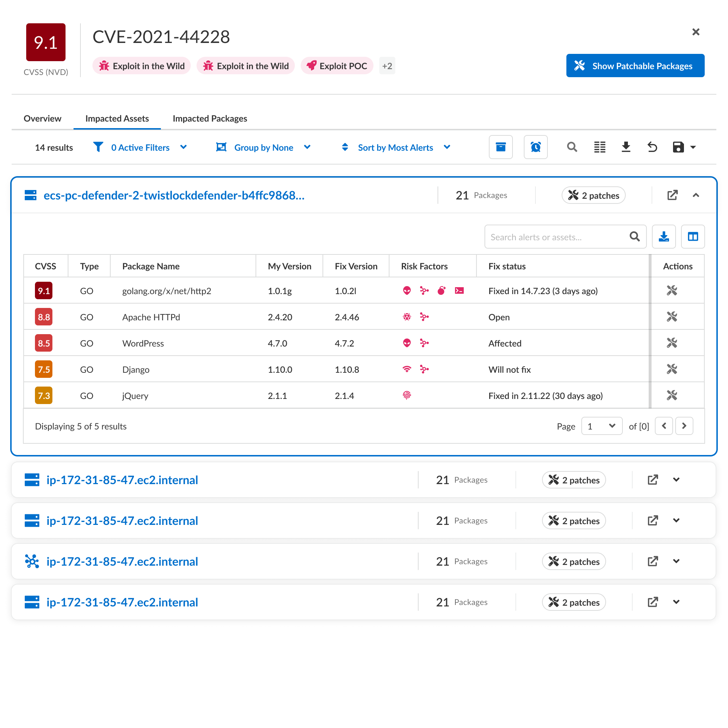This screenshot has height=728, width=728.
Task: Click Show Patchable Packages button
Action: point(635,66)
